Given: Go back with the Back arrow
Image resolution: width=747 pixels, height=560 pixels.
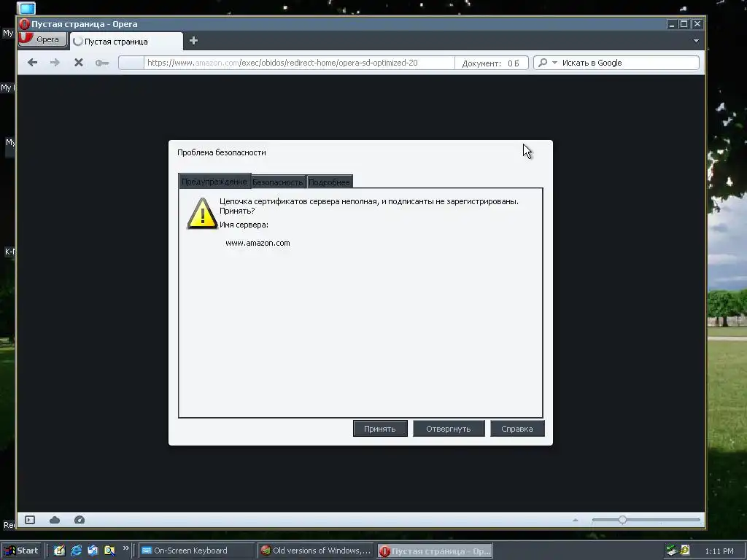Looking at the screenshot, I should point(32,63).
